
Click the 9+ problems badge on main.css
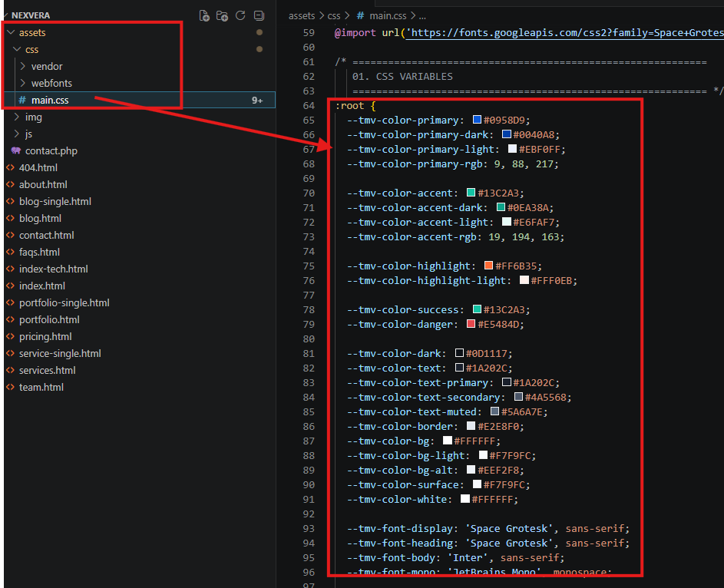coord(257,101)
